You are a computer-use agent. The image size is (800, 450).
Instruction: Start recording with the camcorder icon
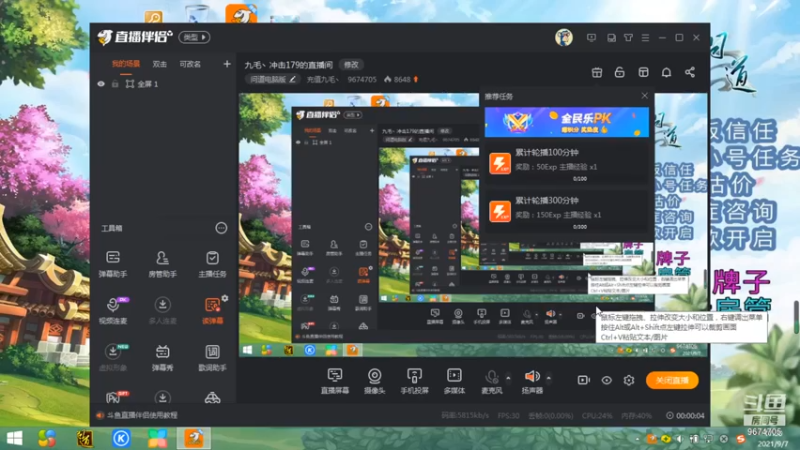point(583,380)
